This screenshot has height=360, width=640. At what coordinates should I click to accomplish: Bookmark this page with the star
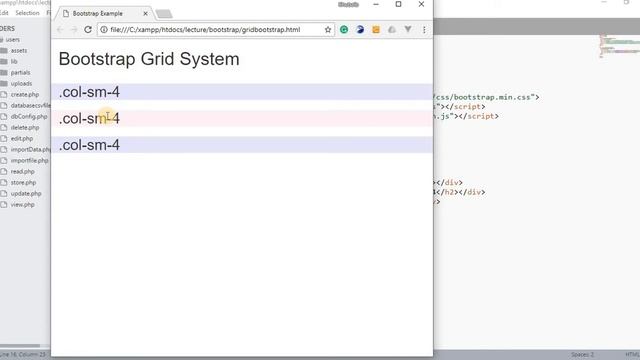click(x=328, y=29)
